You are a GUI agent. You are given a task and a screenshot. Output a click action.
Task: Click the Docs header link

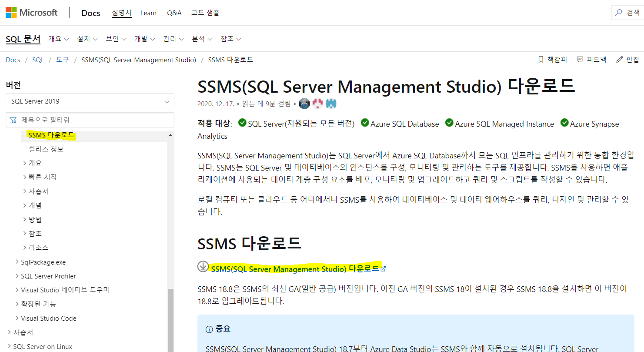pyautogui.click(x=91, y=13)
